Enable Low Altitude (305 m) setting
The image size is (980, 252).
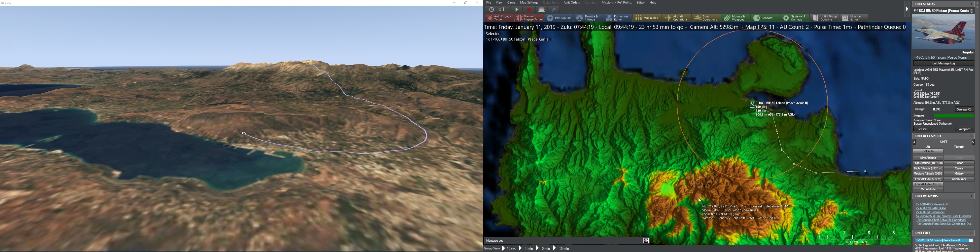coord(928,184)
